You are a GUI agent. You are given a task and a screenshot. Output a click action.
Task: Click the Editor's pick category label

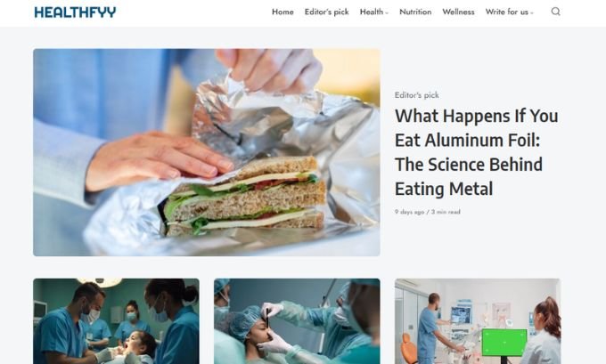coord(417,95)
